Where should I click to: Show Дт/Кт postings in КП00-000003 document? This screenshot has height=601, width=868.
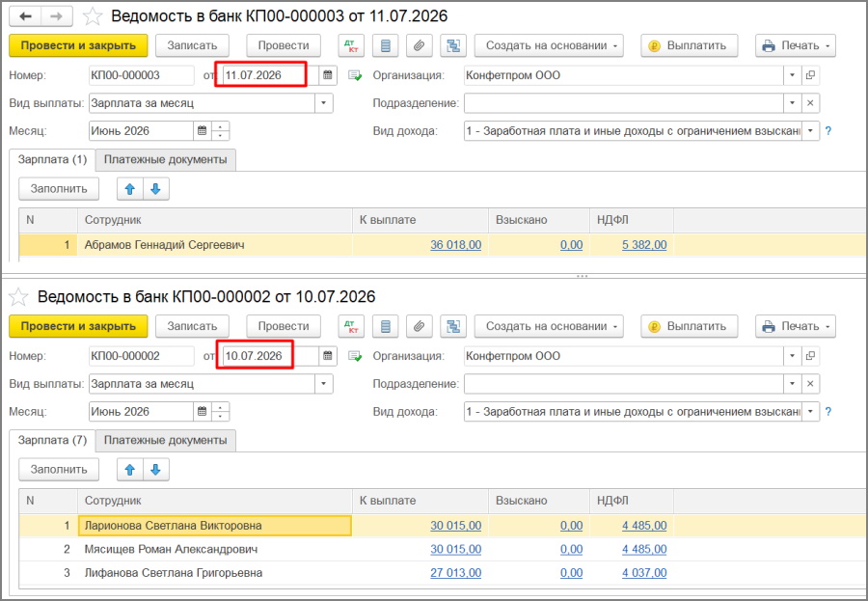351,45
